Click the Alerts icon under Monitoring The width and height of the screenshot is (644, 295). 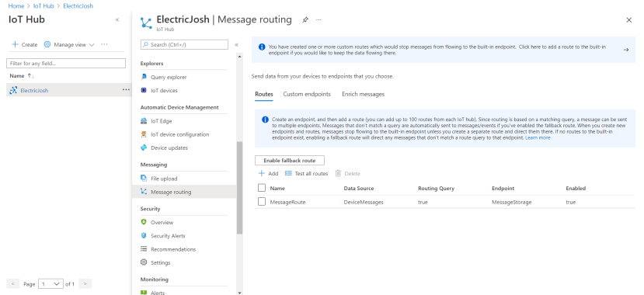144,293
